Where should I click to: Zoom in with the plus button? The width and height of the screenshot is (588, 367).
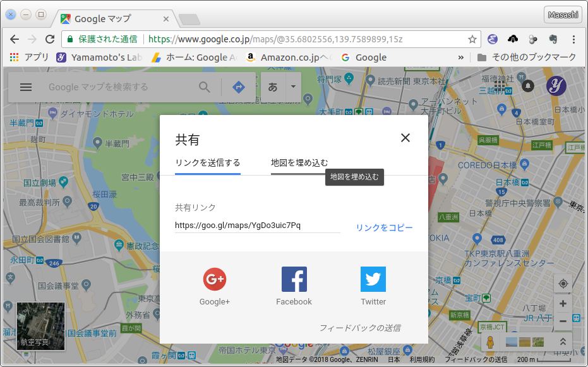563,303
